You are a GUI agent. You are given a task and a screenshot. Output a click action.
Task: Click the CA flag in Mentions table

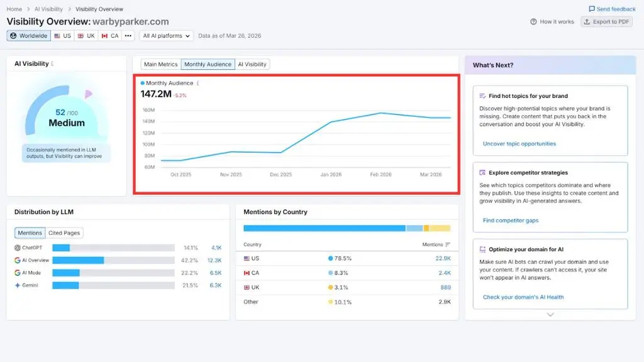click(247, 273)
